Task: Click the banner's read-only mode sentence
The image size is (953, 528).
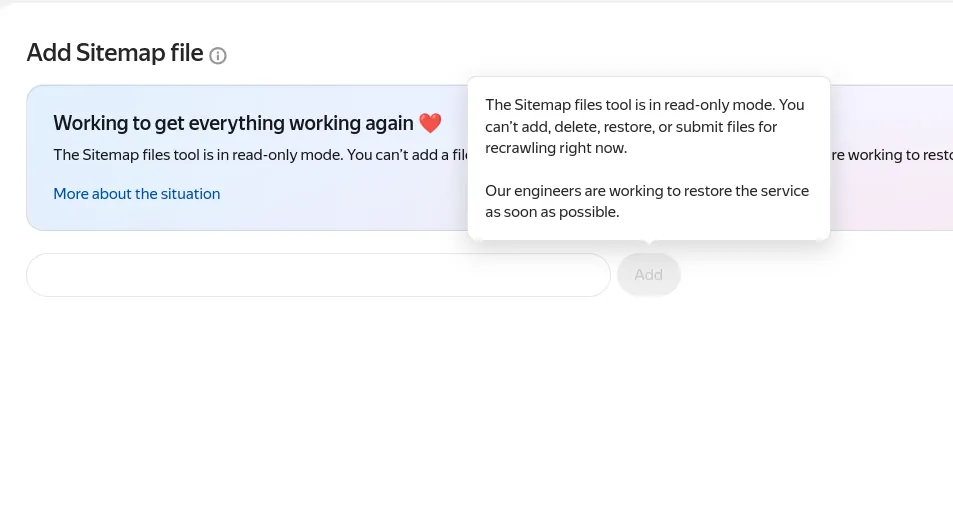Action: pos(260,155)
